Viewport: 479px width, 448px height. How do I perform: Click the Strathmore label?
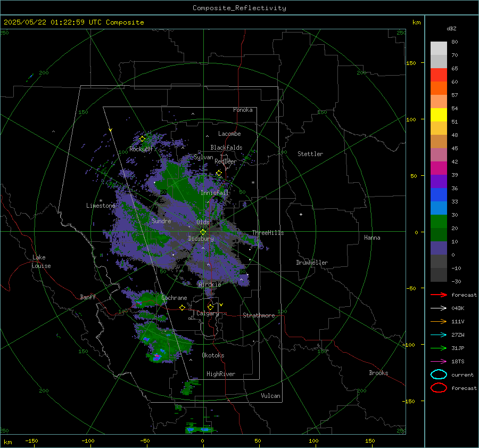pos(259,315)
